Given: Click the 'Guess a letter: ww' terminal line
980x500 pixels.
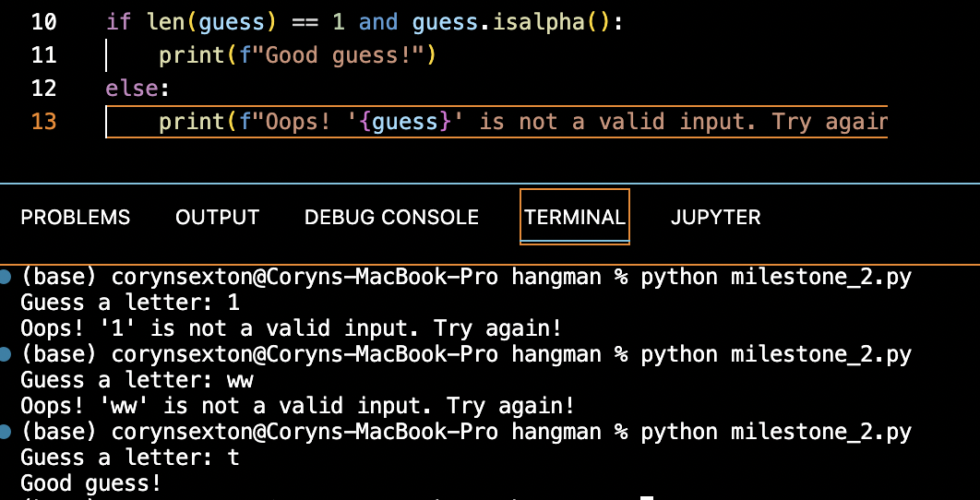Looking at the screenshot, I should pos(137,380).
